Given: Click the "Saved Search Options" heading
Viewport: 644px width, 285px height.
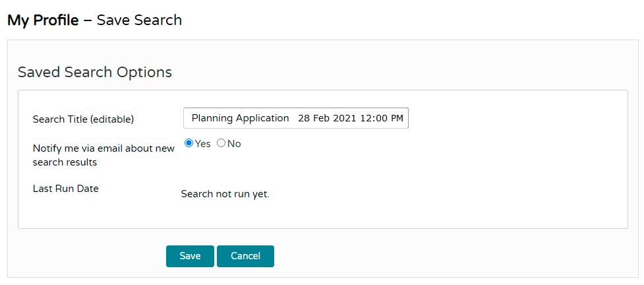Looking at the screenshot, I should pyautogui.click(x=95, y=72).
